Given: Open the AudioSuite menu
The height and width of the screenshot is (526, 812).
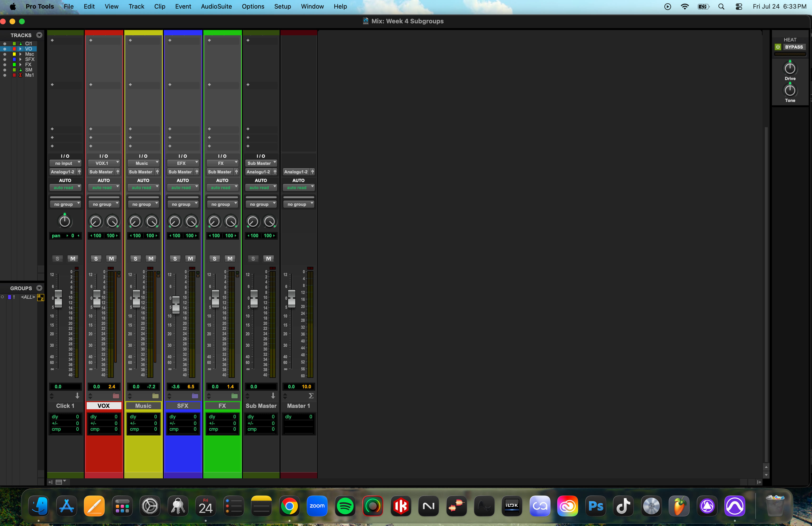Looking at the screenshot, I should tap(216, 6).
